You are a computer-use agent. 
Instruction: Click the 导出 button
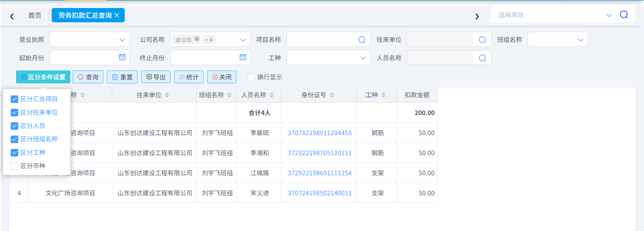point(156,77)
